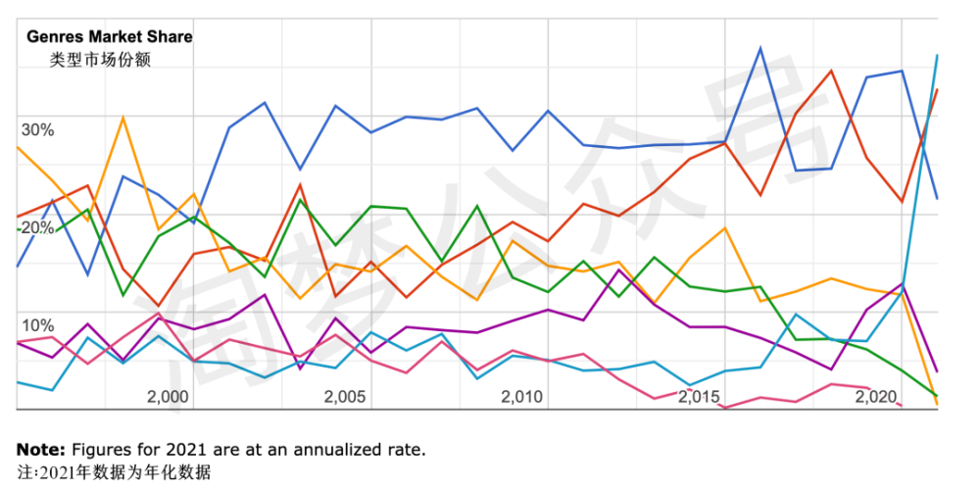Click the blue line's highest peak near 2017
The width and height of the screenshot is (980, 490).
tap(760, 47)
